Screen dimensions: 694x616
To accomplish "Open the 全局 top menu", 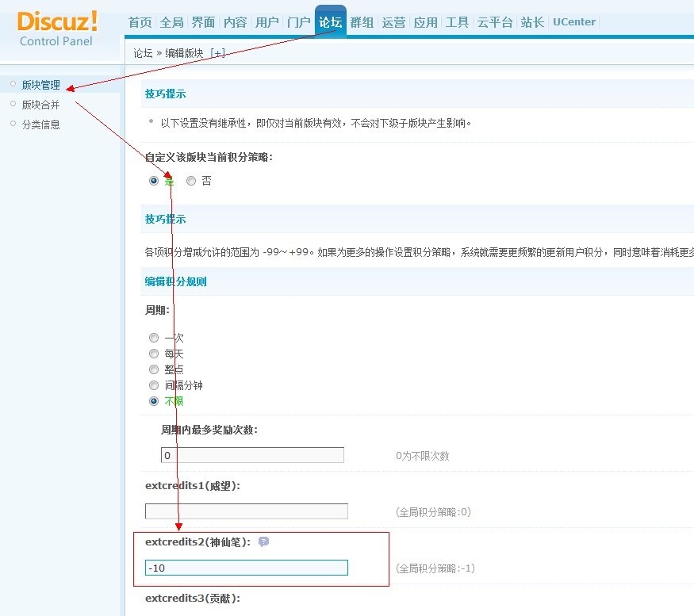I will coord(172,22).
